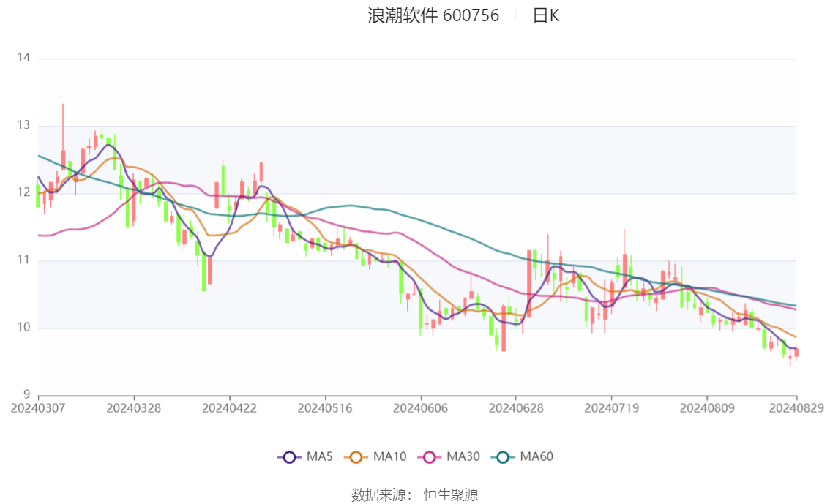Click the y-axis value 10
This screenshot has height=504, width=830.
tap(23, 328)
